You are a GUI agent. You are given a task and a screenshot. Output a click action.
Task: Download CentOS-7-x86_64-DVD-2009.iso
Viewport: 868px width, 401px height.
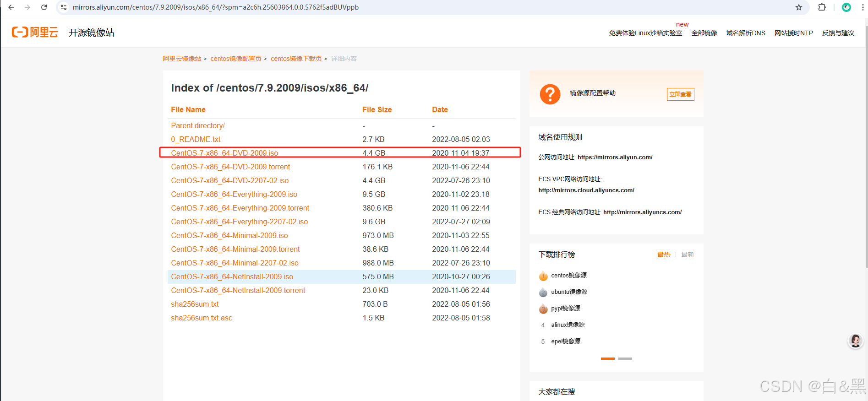(224, 153)
